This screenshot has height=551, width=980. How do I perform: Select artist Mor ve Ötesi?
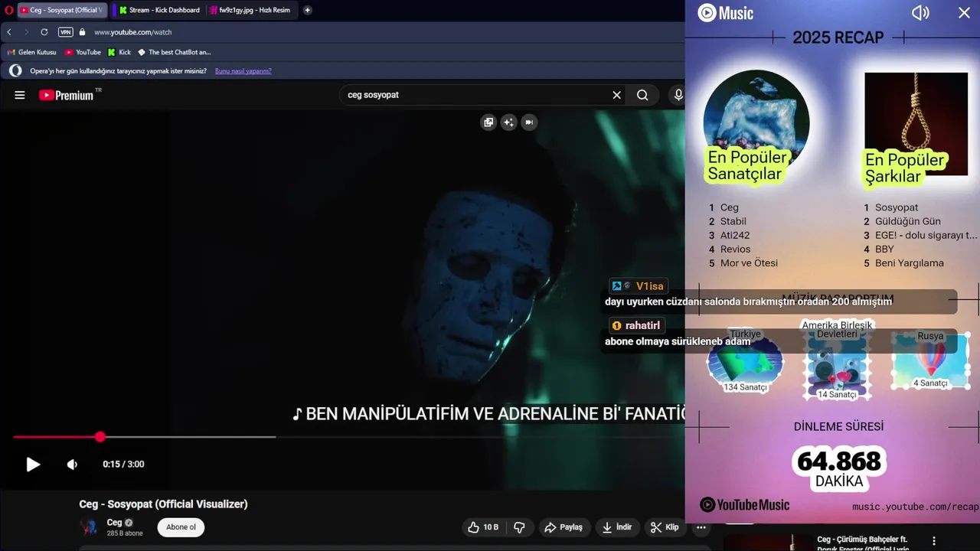pos(749,262)
